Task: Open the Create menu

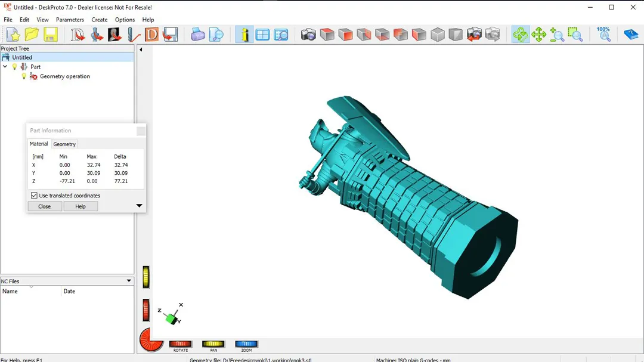Action: [x=100, y=19]
